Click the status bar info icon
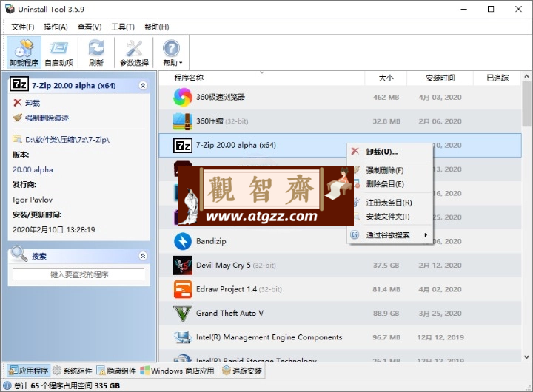Screen dimensions: 533x392 (7, 385)
